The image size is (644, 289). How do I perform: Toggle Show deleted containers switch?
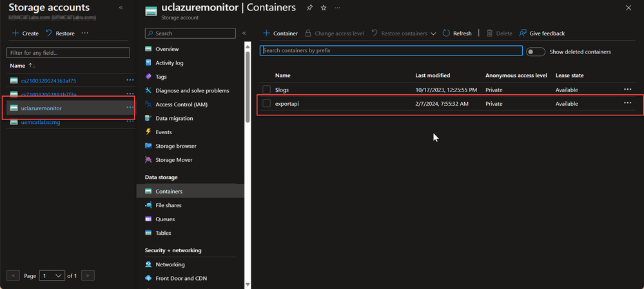(x=535, y=52)
